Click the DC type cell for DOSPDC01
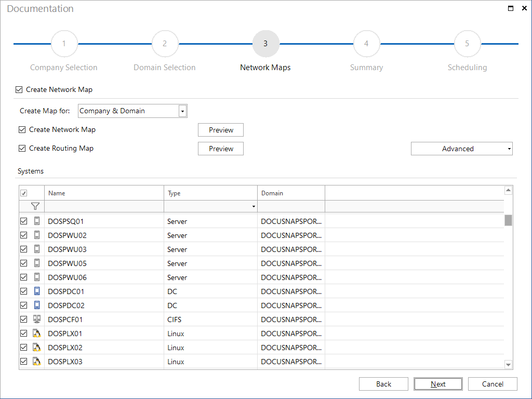This screenshot has width=532, height=399. point(211,291)
